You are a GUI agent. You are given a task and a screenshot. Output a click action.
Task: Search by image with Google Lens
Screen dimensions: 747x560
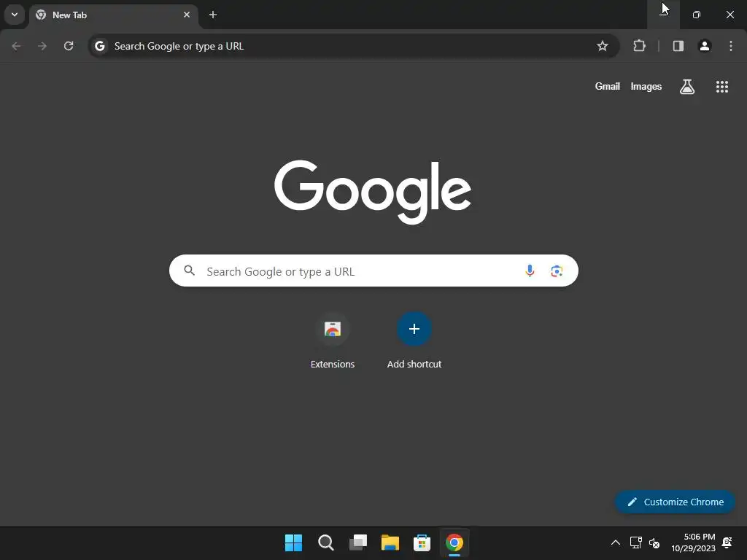[557, 271]
